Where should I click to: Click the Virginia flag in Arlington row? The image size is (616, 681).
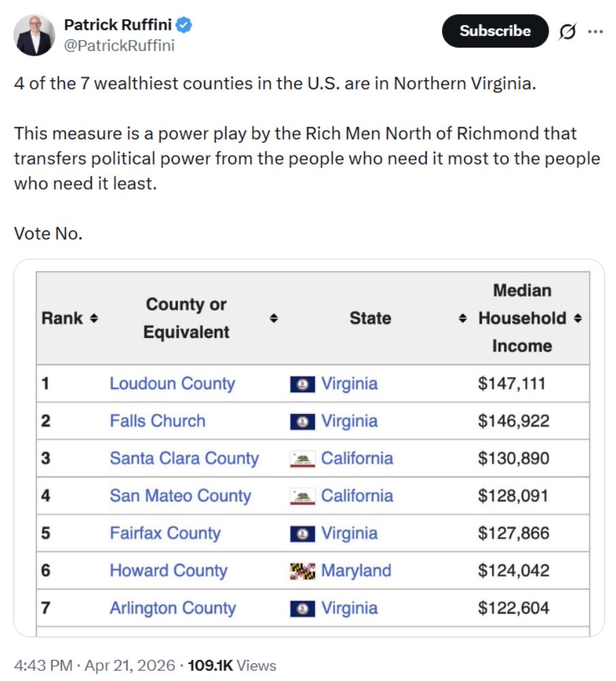(x=302, y=609)
